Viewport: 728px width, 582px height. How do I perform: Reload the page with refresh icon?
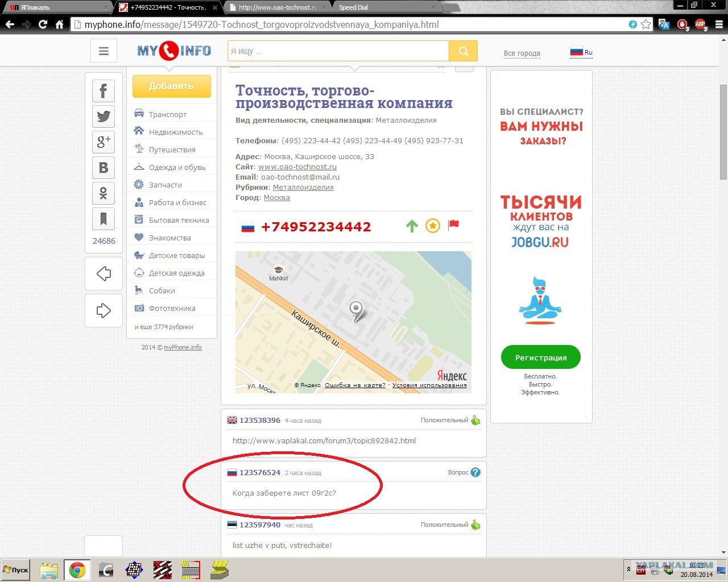(43, 24)
